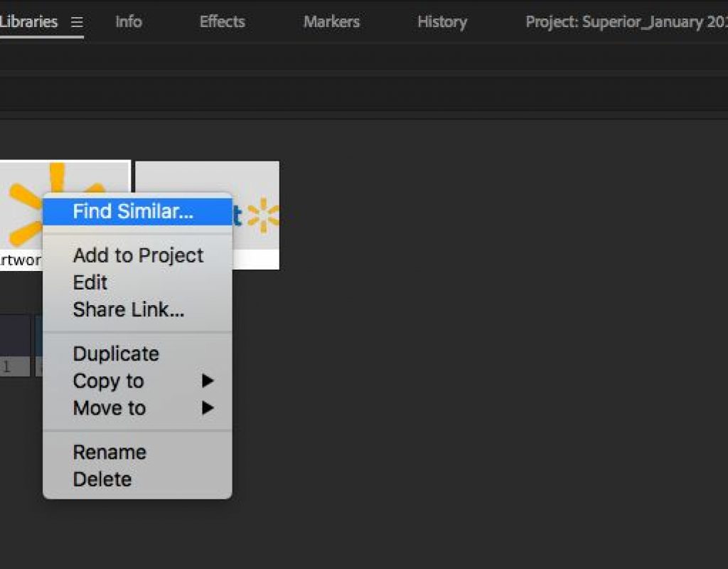Open the Libraries panel hamburger menu
Viewport: 728px width, 569px height.
[77, 22]
